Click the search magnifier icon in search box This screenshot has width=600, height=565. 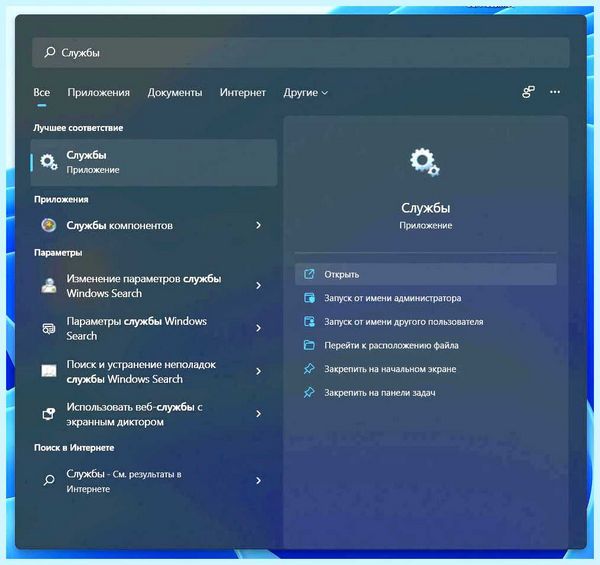(x=49, y=52)
